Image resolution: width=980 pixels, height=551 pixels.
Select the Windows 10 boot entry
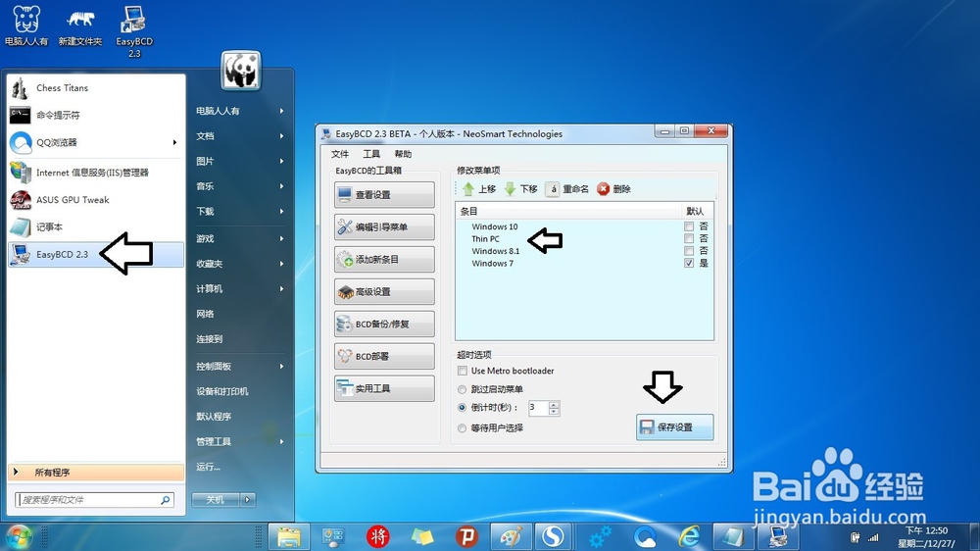(494, 226)
